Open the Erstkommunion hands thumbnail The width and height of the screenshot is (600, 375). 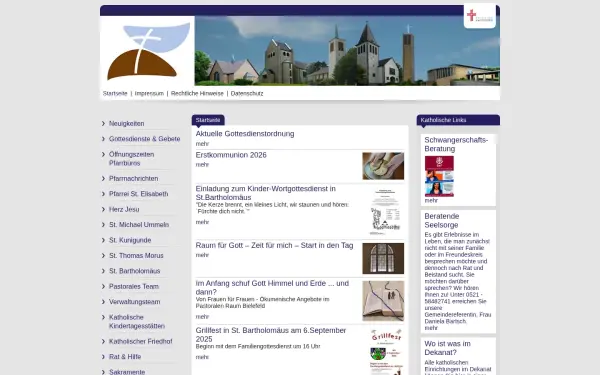click(x=383, y=166)
